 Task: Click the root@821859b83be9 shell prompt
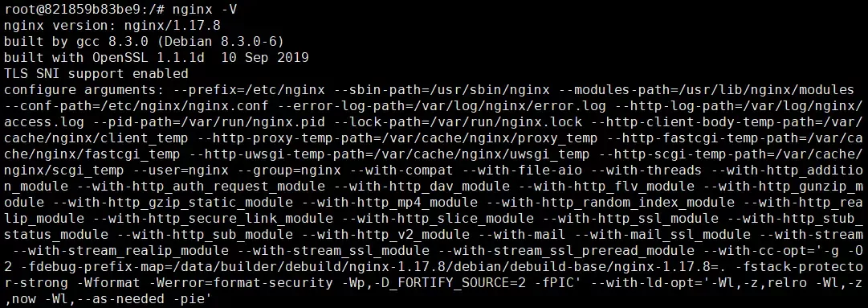[x=84, y=10]
